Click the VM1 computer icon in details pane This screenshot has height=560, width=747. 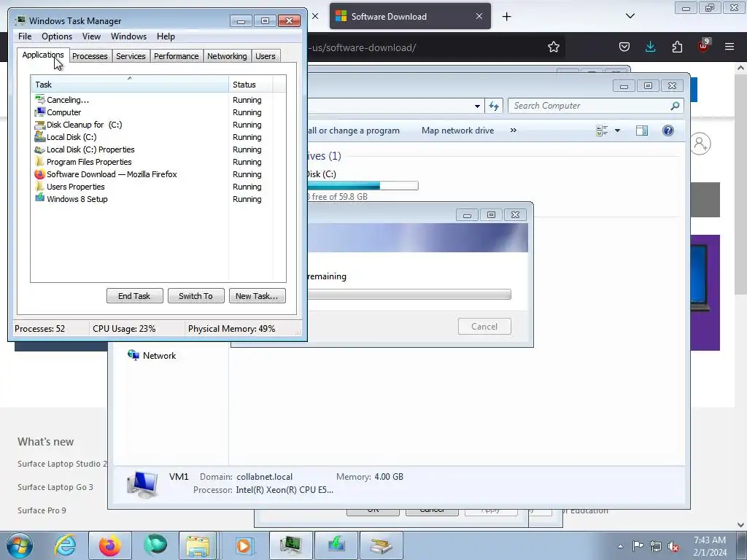[142, 484]
